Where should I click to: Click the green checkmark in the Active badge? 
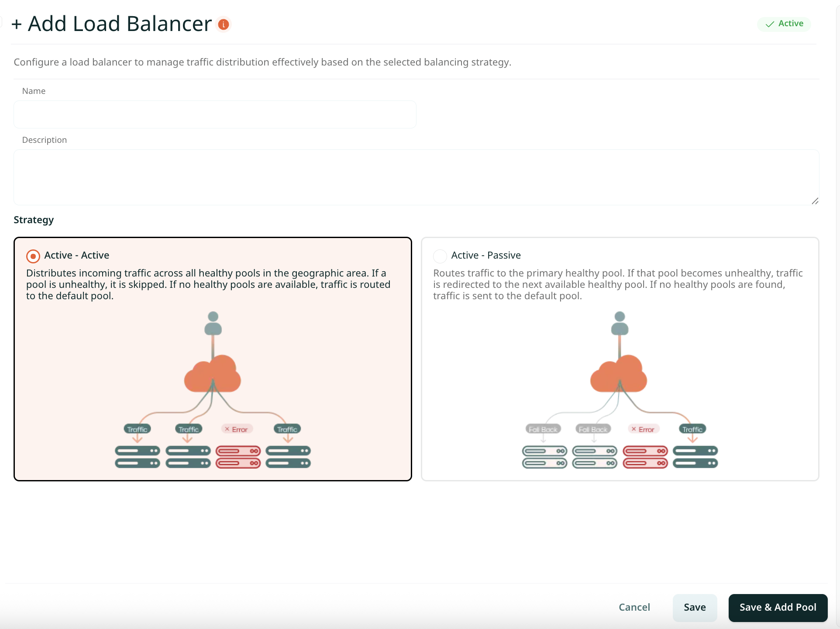(770, 25)
